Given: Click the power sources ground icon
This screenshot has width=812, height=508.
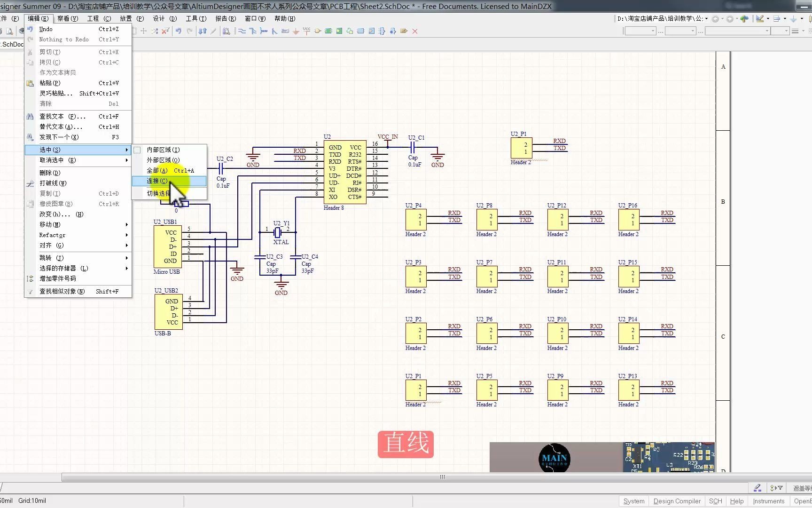Looking at the screenshot, I should coord(794,19).
